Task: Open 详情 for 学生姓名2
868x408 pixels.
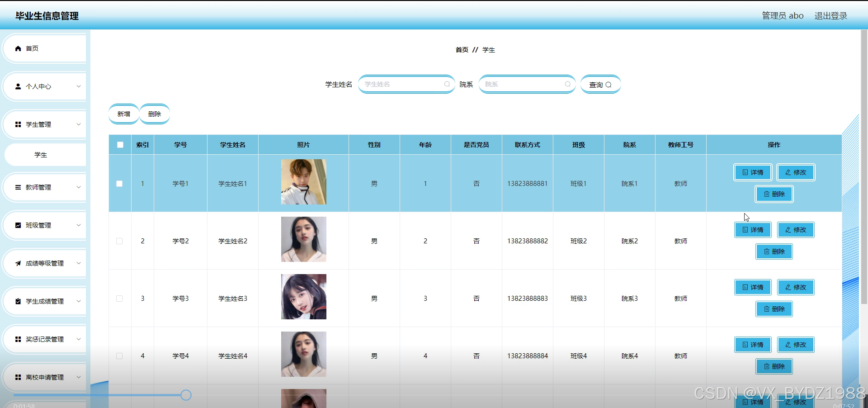Action: tap(753, 230)
